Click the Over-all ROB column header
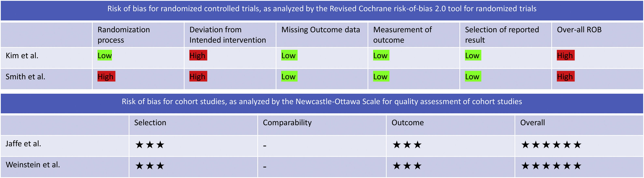644x178 pixels. coord(579,30)
